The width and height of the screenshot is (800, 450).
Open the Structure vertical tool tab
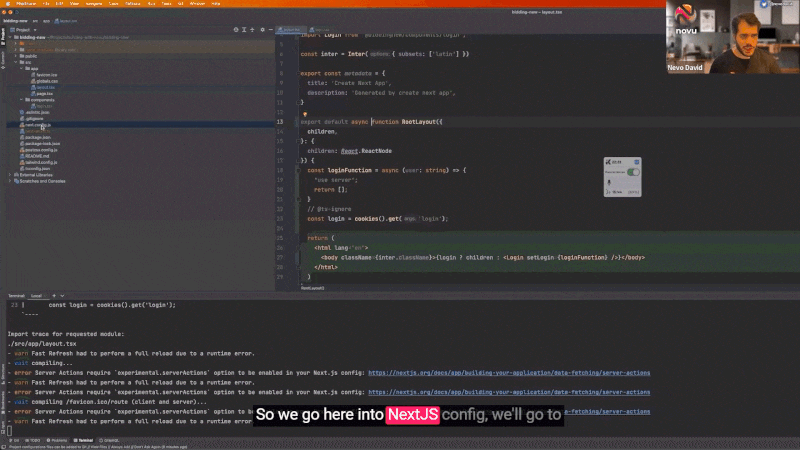3,374
